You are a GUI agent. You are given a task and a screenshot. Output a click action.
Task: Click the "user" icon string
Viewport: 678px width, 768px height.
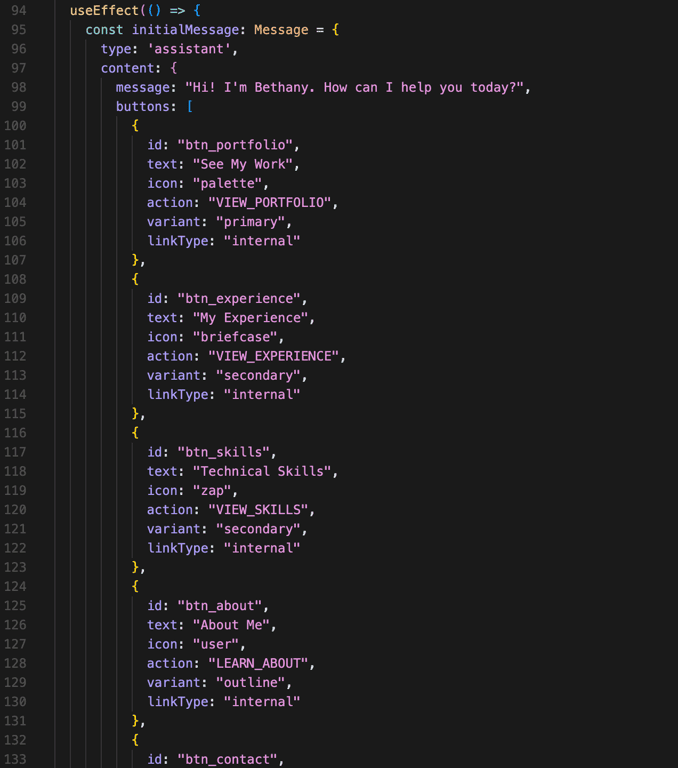[216, 644]
